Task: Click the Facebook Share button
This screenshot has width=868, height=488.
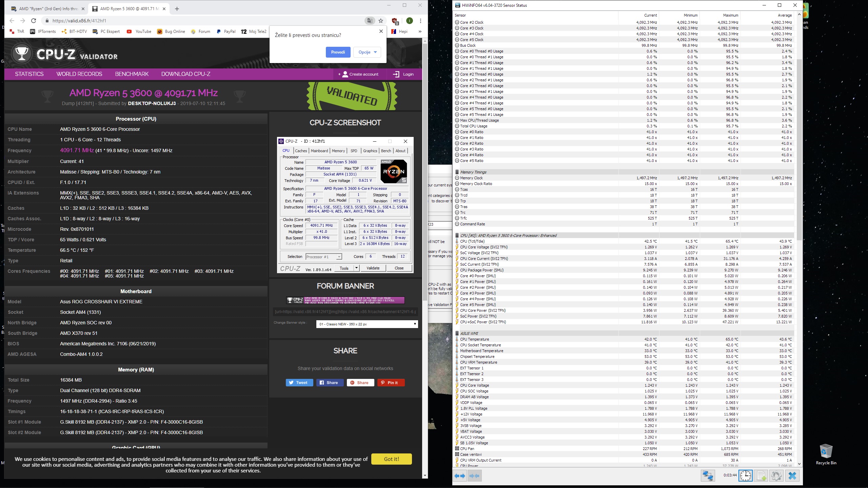Action: 330,383
